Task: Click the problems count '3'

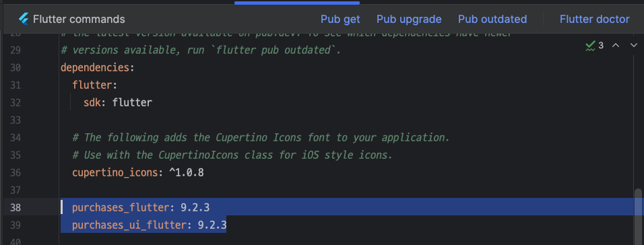Action: tap(601, 46)
